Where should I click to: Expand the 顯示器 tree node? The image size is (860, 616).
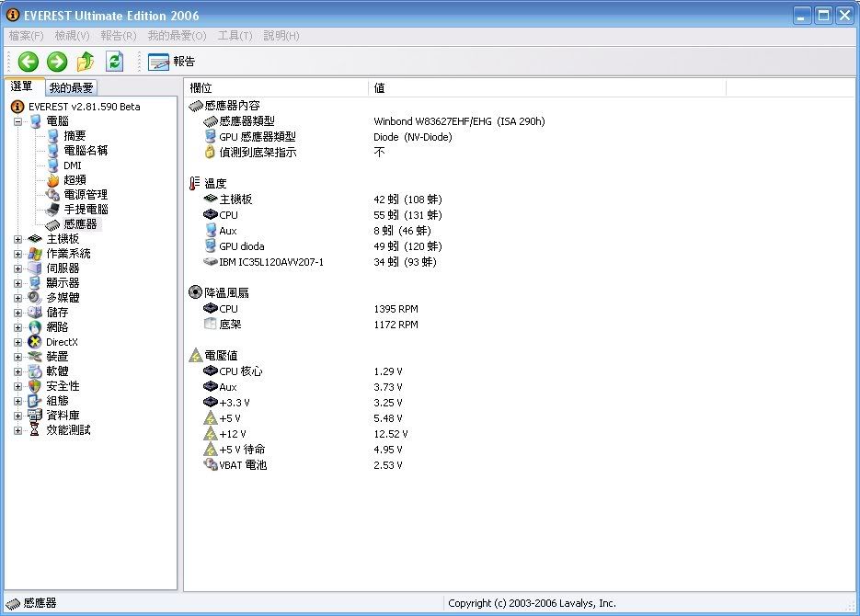(17, 283)
